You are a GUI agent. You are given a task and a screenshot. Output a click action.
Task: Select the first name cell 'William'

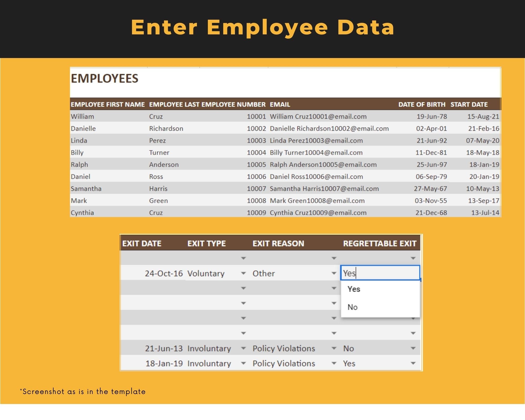click(x=82, y=116)
